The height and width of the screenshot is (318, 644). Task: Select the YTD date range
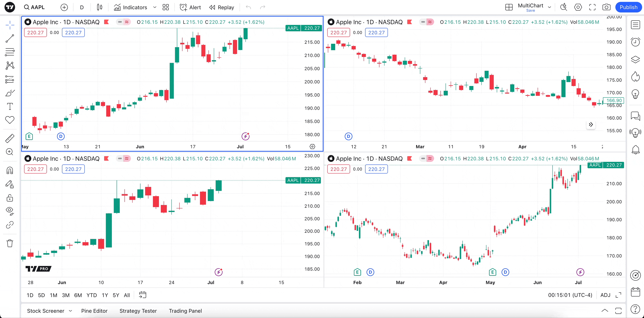tap(91, 295)
